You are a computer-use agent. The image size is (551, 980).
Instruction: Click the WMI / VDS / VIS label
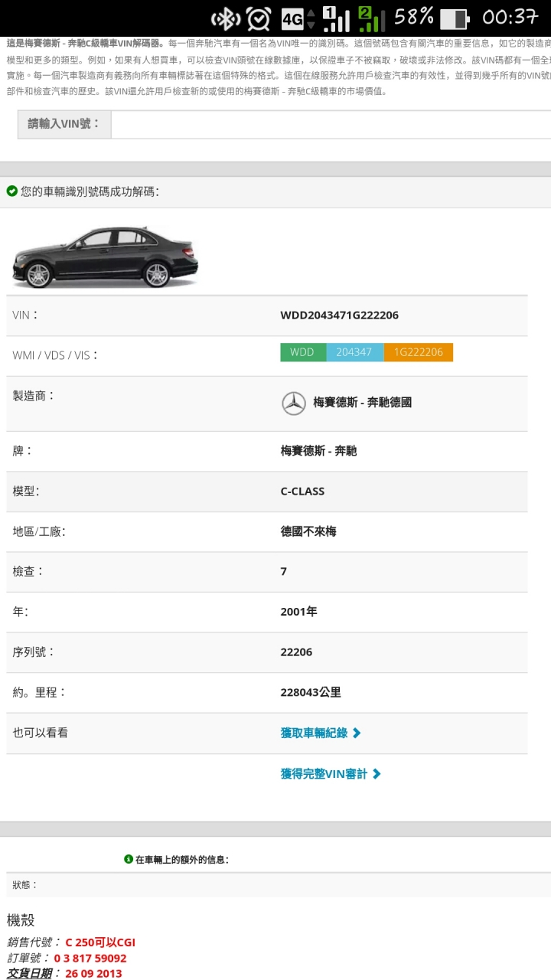pos(56,355)
